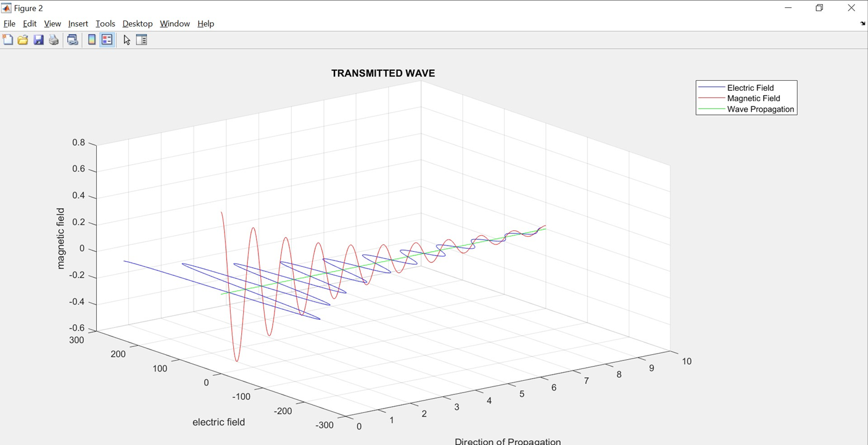Save the current figure

[38, 39]
